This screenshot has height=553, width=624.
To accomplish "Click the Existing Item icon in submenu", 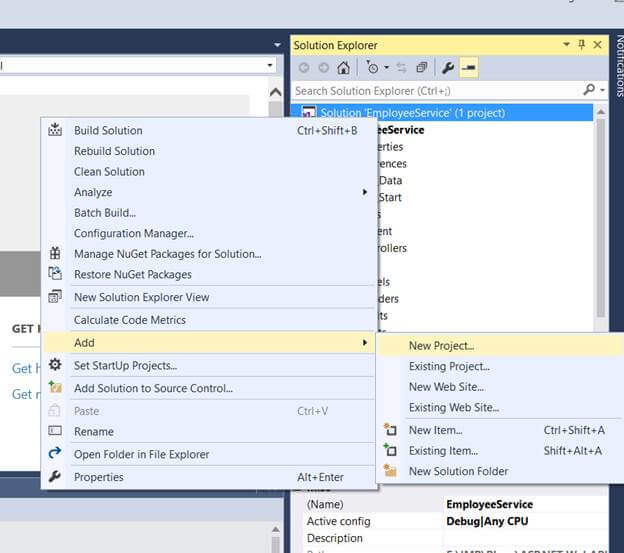I will point(390,450).
